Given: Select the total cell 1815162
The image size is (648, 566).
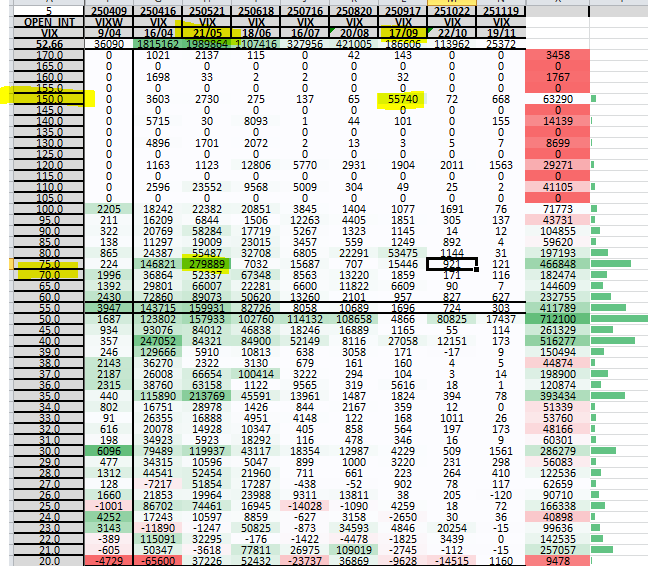Looking at the screenshot, I should coord(158,44).
